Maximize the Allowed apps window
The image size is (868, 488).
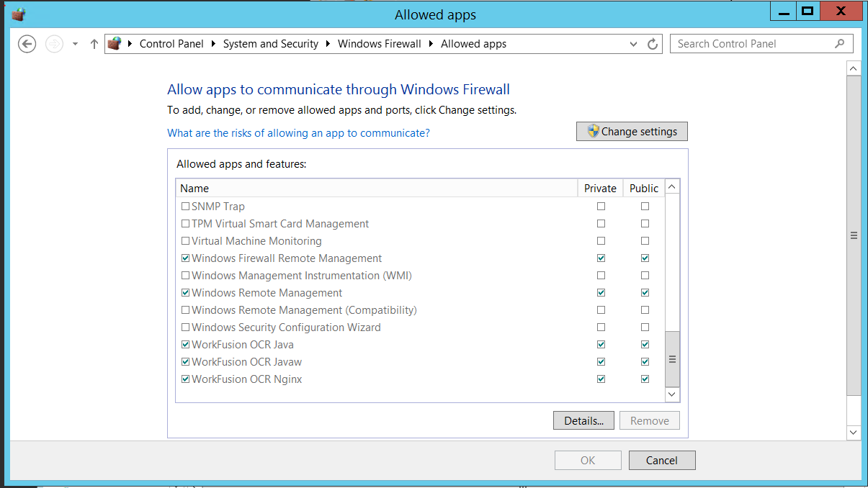click(x=807, y=10)
